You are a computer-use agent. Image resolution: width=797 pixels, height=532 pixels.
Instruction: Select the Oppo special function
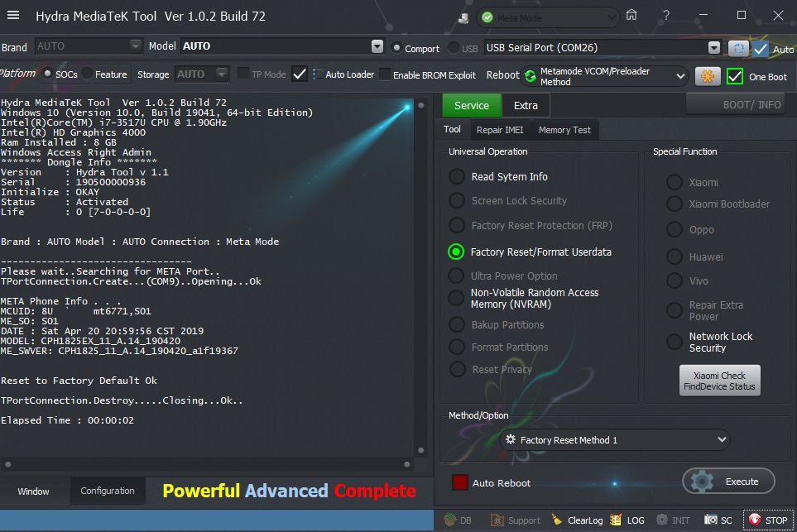675,229
